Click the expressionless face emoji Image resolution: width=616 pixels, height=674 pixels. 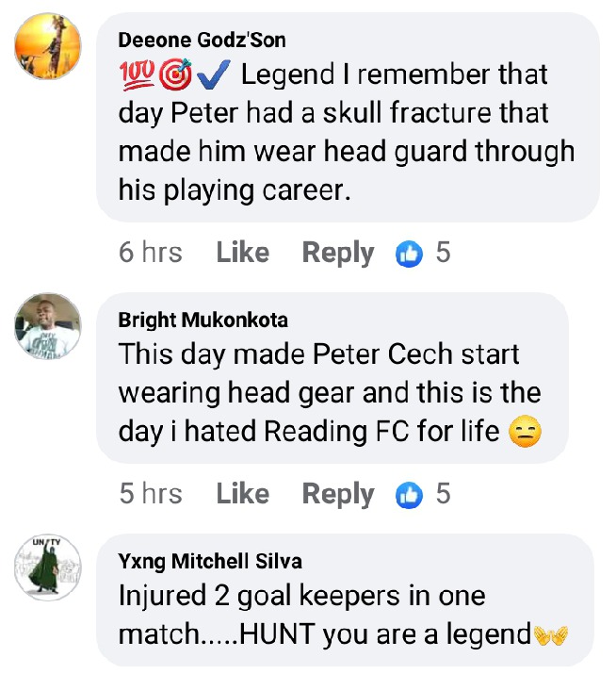525,431
